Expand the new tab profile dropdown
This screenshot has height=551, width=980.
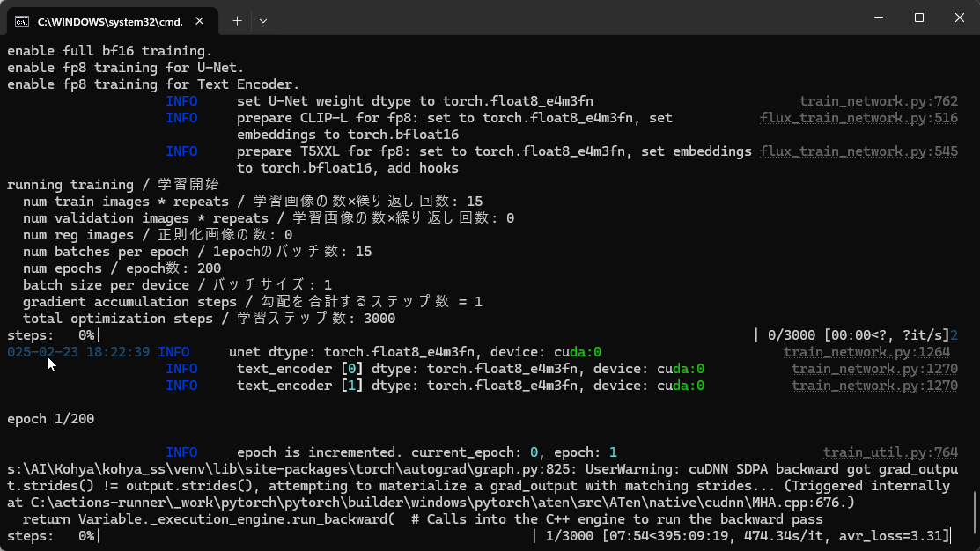[x=263, y=21]
